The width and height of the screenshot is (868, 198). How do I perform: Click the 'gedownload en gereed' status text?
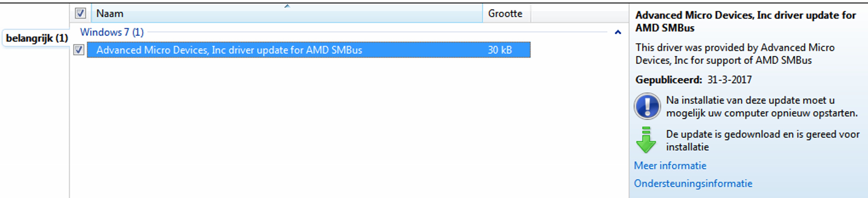point(763,141)
